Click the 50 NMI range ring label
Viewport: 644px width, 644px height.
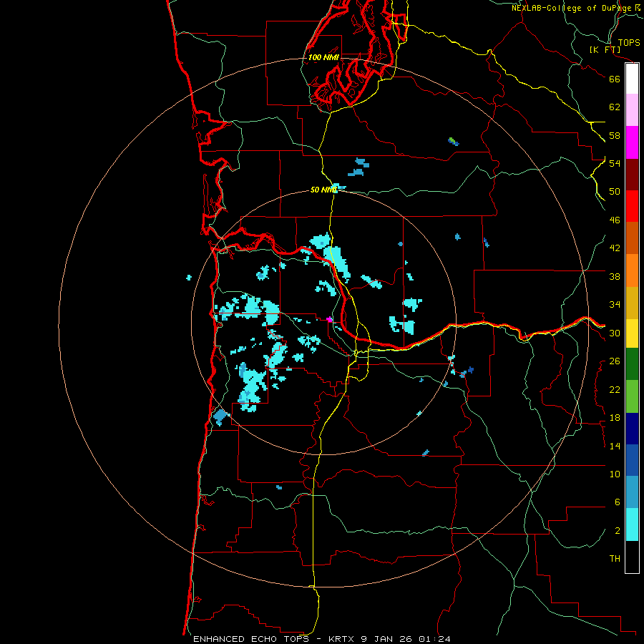[323, 190]
